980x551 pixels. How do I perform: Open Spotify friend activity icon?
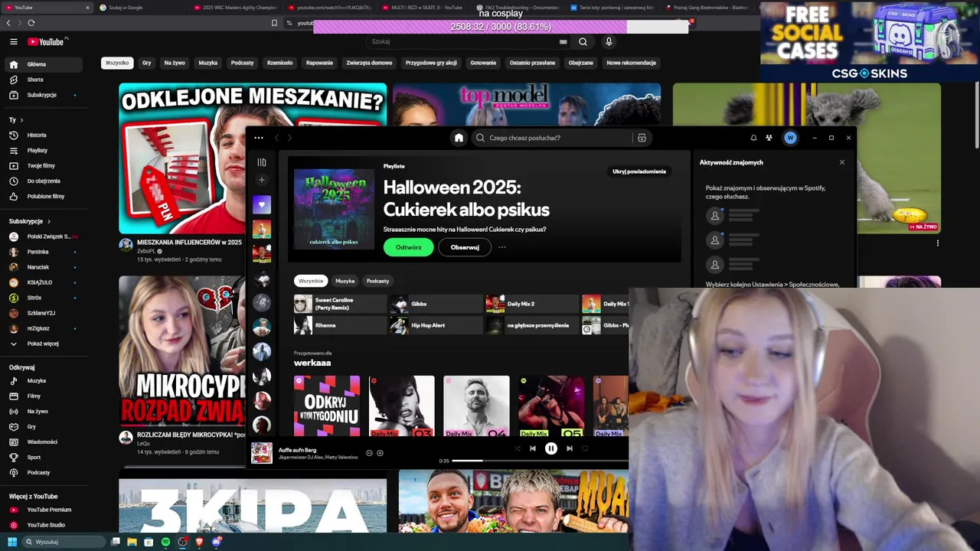(769, 138)
